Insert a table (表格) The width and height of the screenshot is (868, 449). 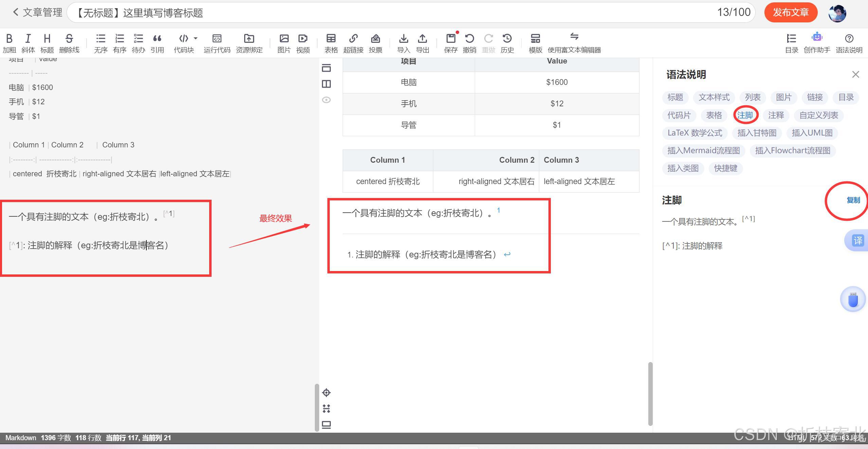tap(331, 43)
